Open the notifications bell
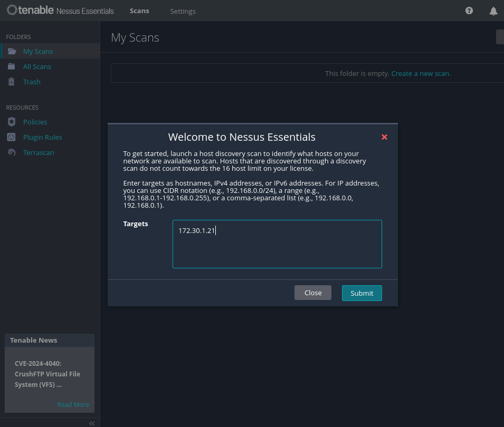The height and width of the screenshot is (427, 504). [x=493, y=11]
